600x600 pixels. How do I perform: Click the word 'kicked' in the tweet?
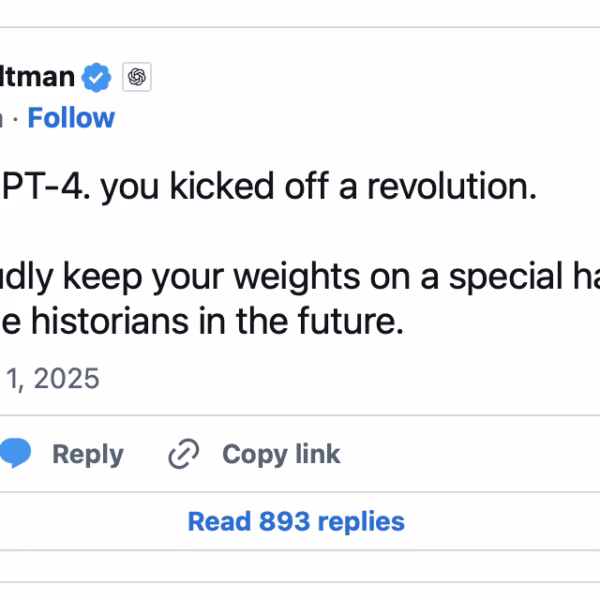click(x=222, y=186)
